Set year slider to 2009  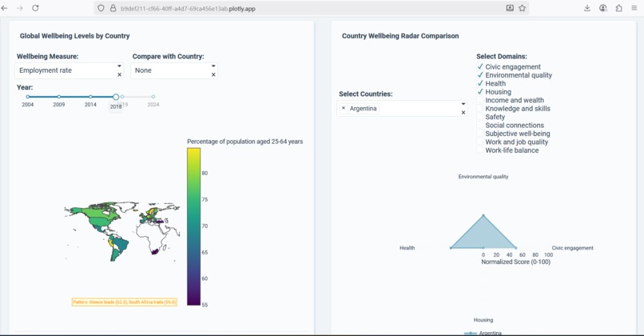59,97
